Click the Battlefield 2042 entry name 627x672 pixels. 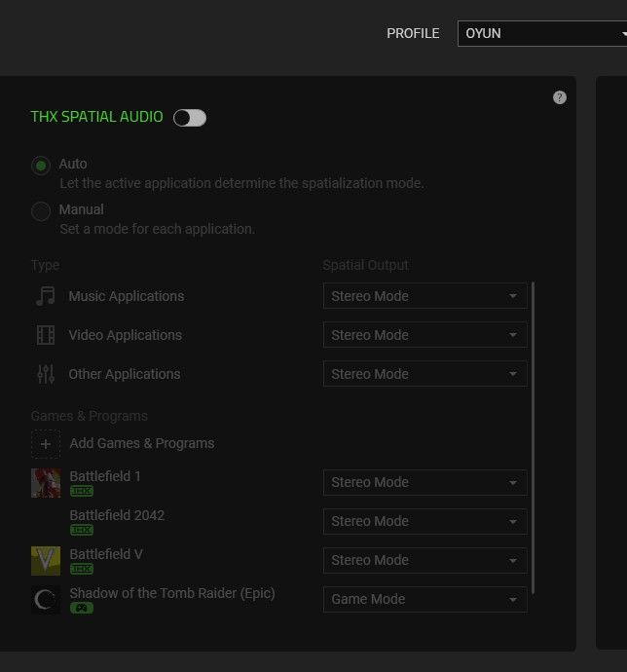117,515
